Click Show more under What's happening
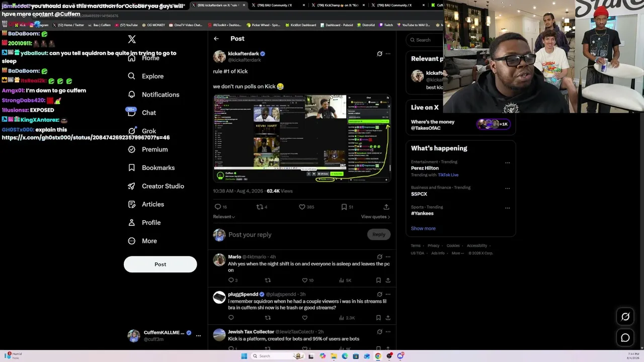This screenshot has height=362, width=644. [x=423, y=228]
